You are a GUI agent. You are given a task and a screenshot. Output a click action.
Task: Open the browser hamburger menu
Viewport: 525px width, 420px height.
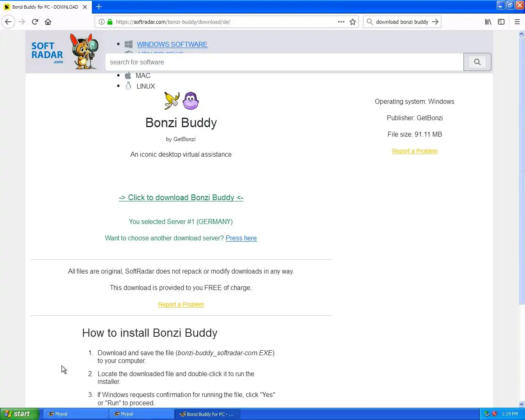pos(517,22)
